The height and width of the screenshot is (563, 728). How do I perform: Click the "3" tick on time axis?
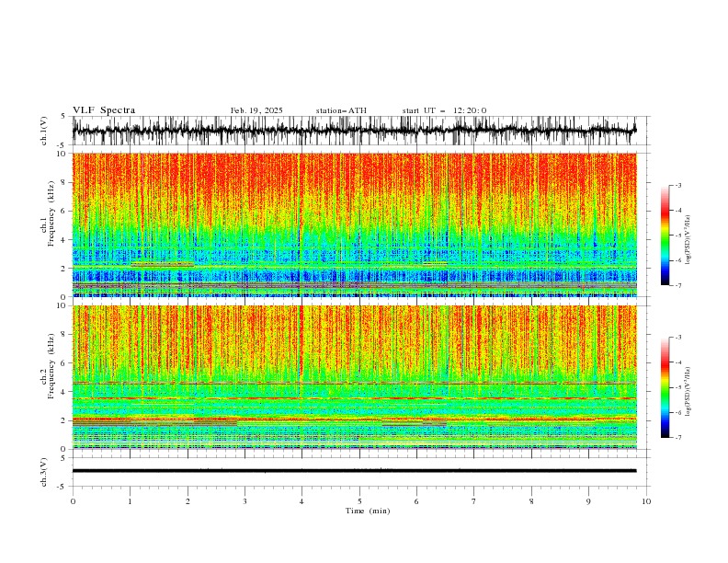tap(245, 501)
